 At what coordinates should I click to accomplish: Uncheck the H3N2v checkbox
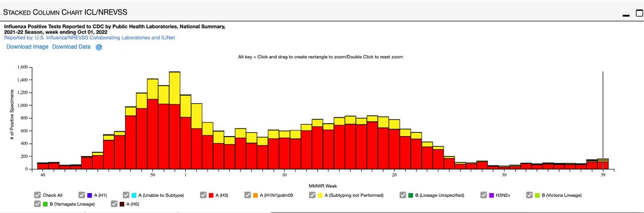coord(484,195)
